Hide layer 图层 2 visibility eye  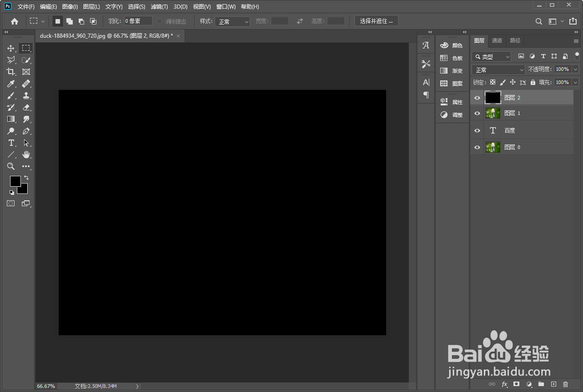point(477,98)
